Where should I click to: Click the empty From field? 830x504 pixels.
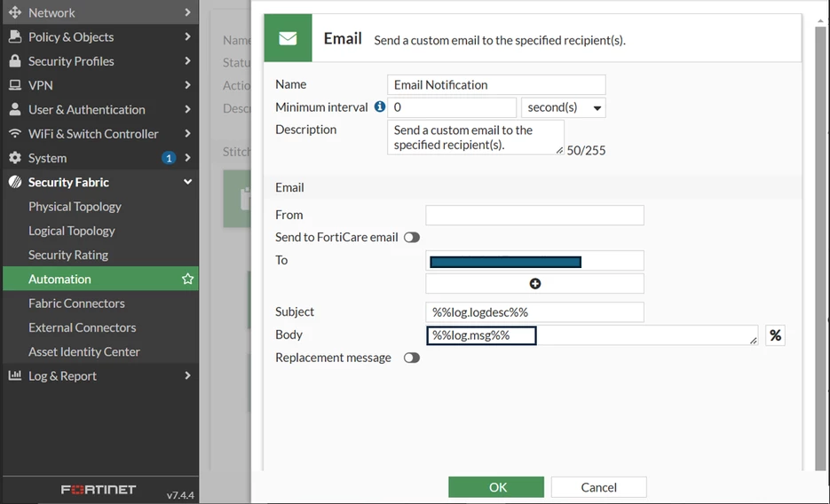coord(534,216)
